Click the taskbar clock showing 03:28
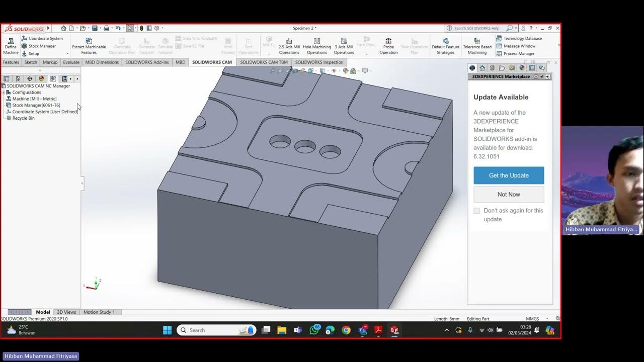The width and height of the screenshot is (644, 362). [520, 330]
